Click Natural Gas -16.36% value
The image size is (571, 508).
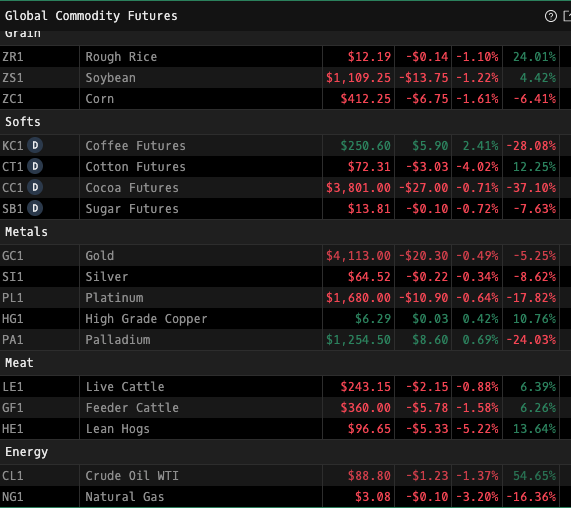point(531,497)
